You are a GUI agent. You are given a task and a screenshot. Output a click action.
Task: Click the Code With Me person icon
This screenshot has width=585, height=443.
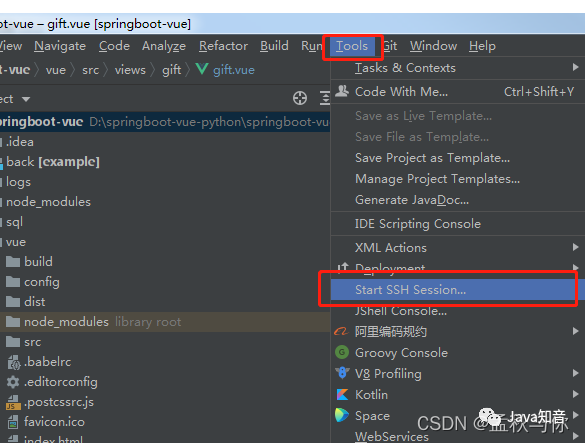point(342,91)
